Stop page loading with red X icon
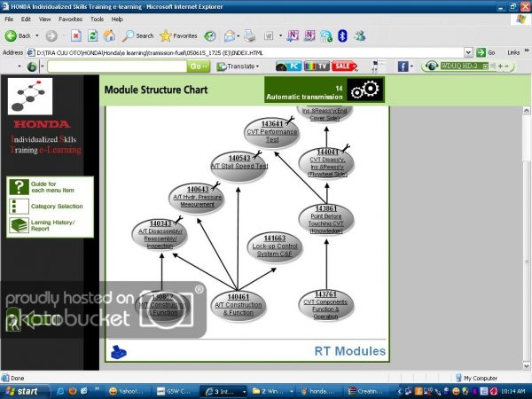 pos(76,35)
